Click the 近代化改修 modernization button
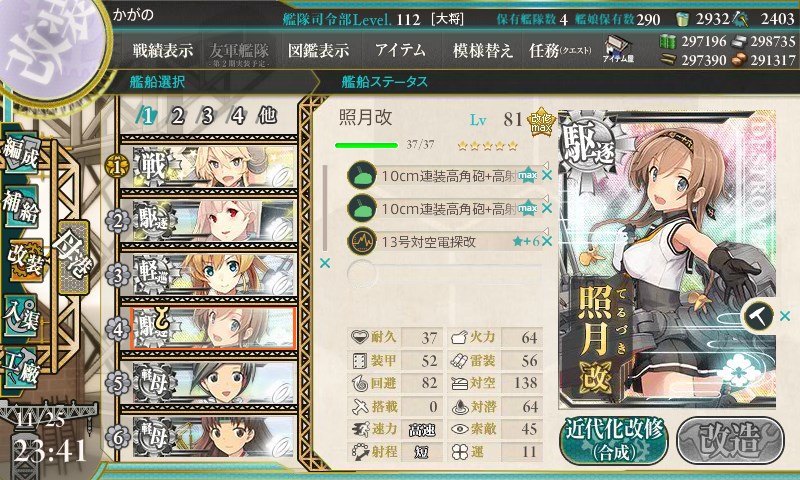Viewport: 800px width, 480px height. (614, 440)
